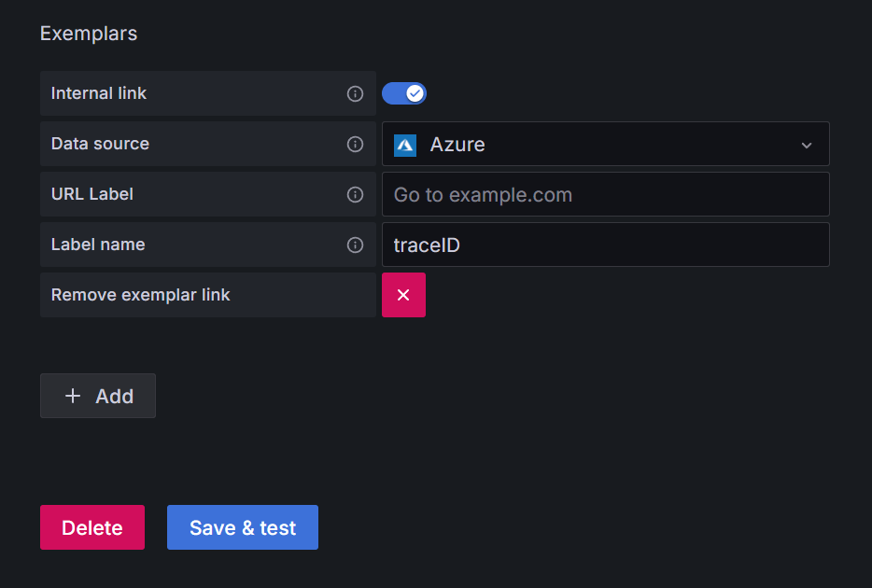The width and height of the screenshot is (872, 588).
Task: Open the Azure data source dropdown
Action: pos(598,145)
